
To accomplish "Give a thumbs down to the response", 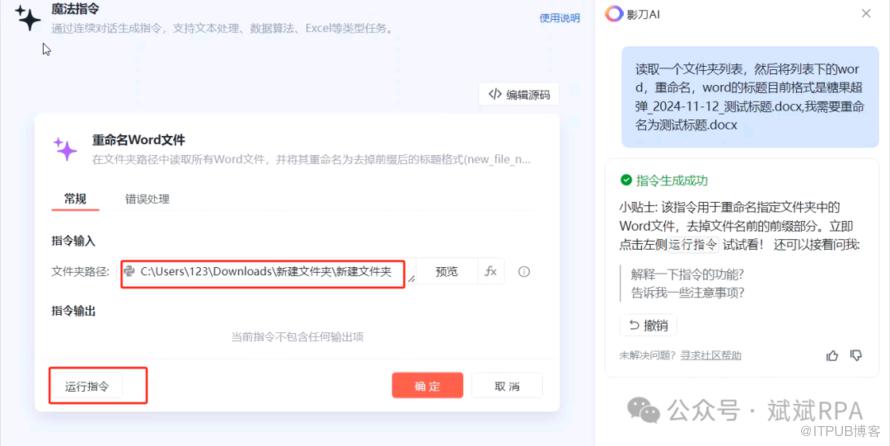I will coord(856,355).
